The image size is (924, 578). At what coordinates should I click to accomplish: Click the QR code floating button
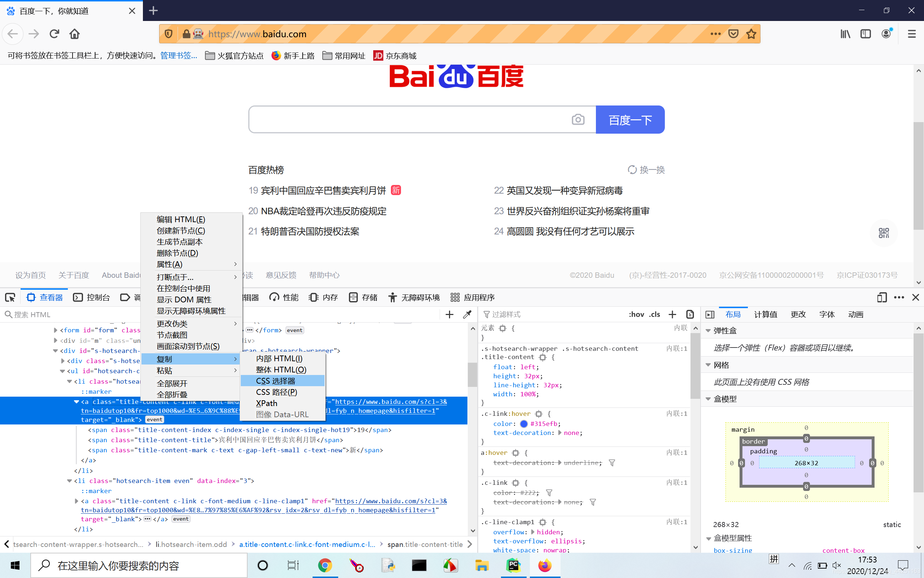coord(884,233)
